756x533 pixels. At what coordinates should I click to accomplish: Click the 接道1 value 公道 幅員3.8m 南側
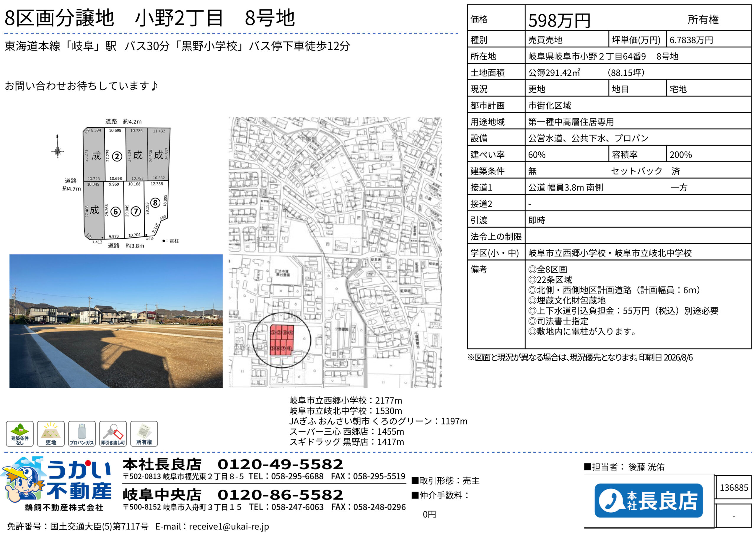(566, 187)
